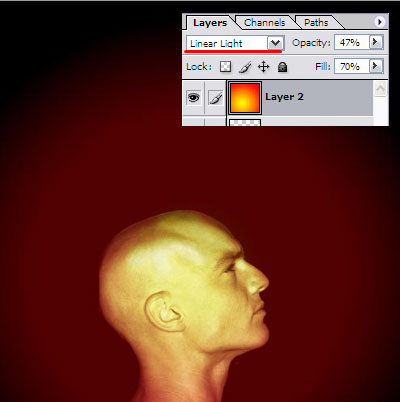The image size is (400, 402).
Task: Click the Fill 70% field
Action: point(351,66)
